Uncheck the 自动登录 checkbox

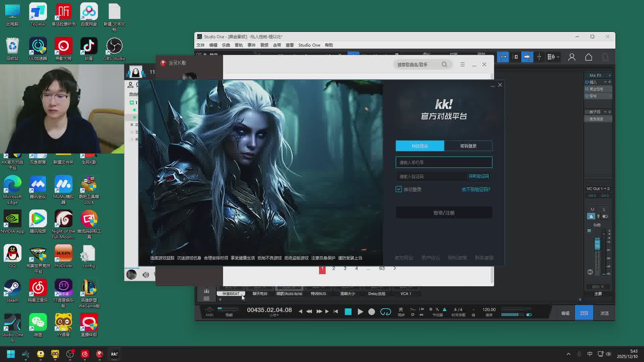tap(399, 189)
